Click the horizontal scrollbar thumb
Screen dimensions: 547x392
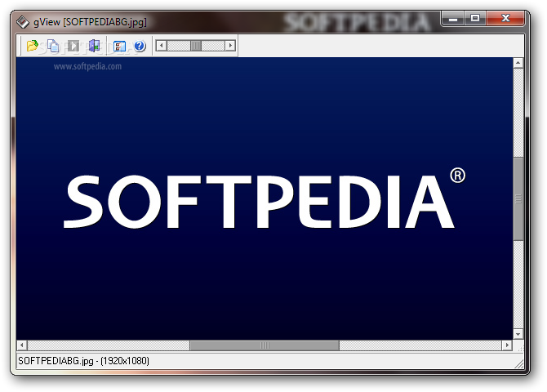[x=265, y=345]
